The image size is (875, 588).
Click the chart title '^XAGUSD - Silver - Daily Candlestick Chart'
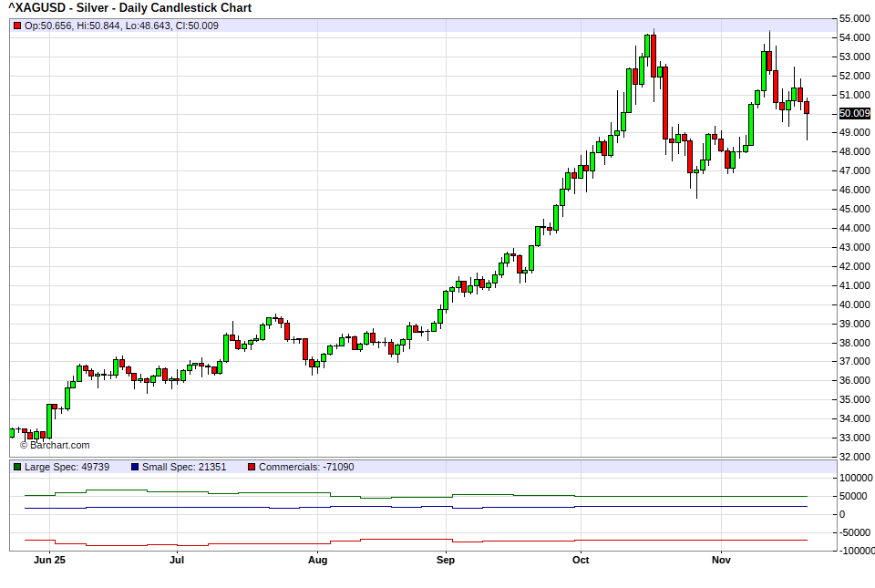click(130, 8)
